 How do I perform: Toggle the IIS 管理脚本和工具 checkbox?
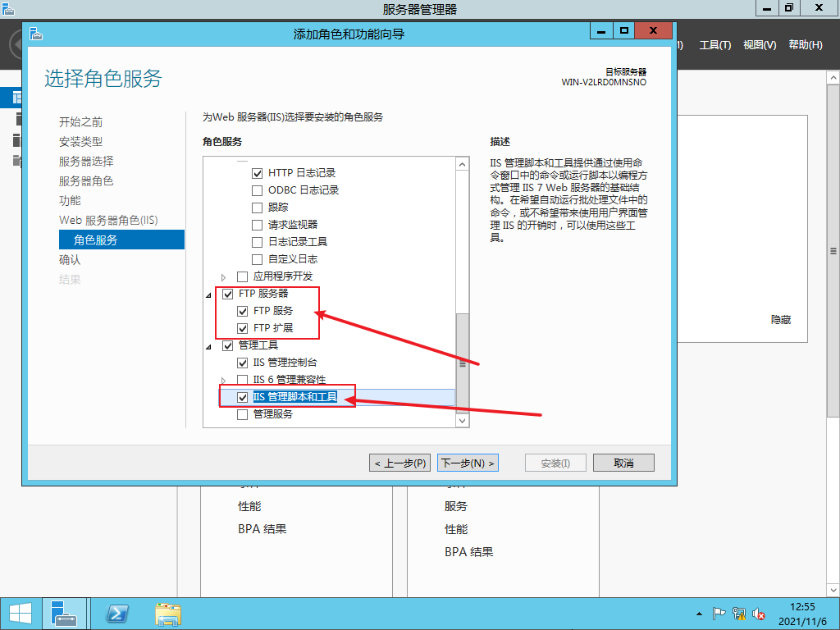point(242,397)
